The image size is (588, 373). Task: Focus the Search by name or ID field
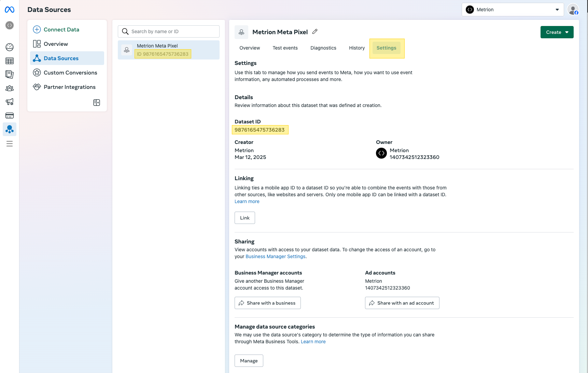click(x=169, y=31)
